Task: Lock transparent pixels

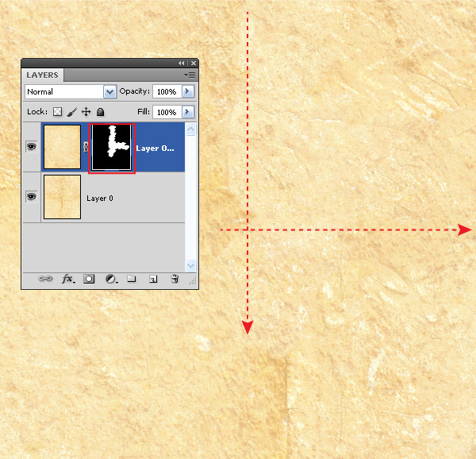Action: tap(57, 112)
